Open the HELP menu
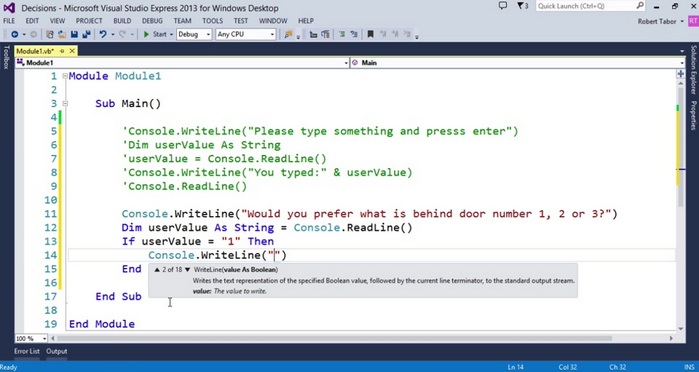Viewport: 699px width, 372px height. click(306, 21)
